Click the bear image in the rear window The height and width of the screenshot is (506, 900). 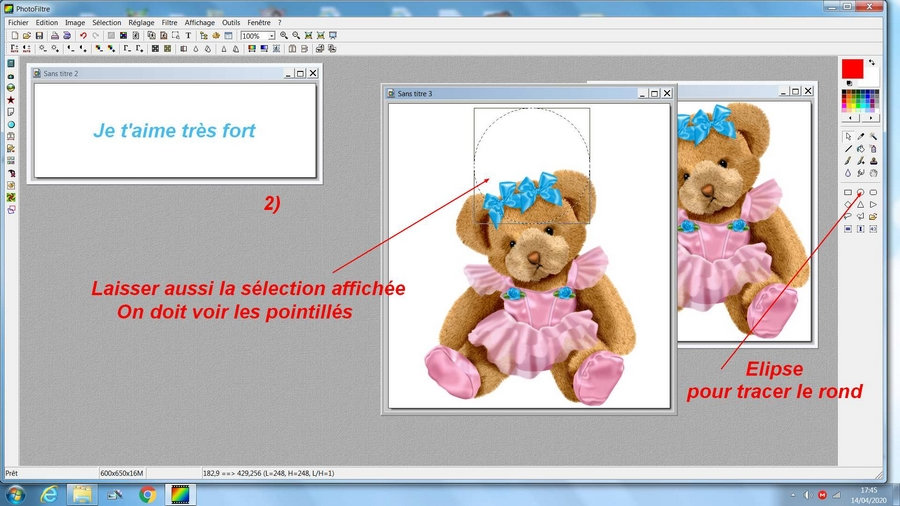(743, 221)
